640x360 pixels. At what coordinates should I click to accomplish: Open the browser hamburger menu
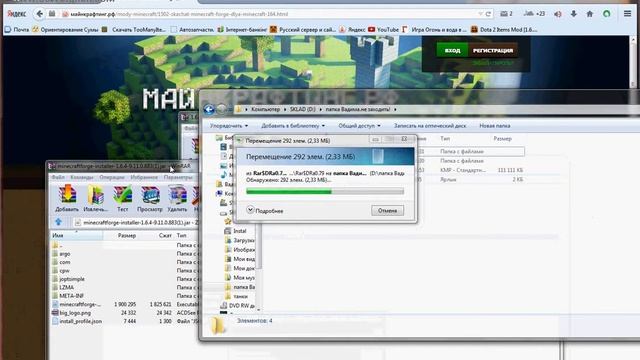tap(627, 14)
